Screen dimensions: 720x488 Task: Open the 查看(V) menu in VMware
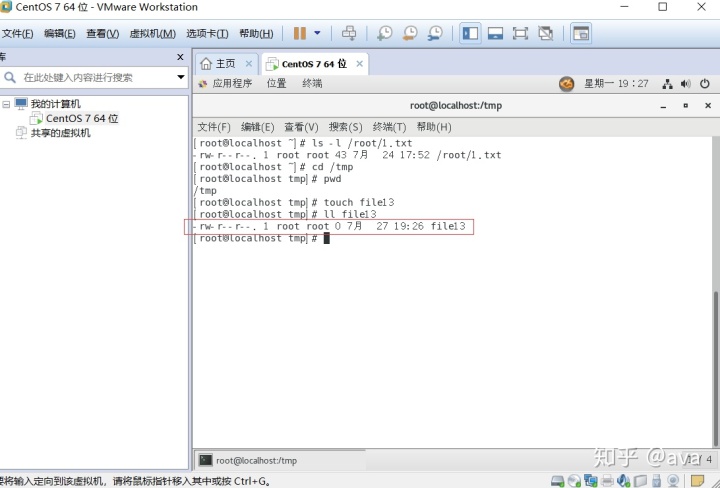coord(102,34)
